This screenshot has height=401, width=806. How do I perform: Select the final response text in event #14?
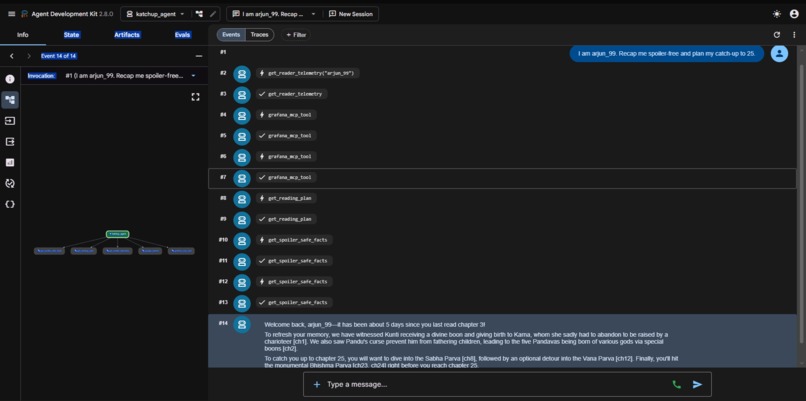(470, 343)
